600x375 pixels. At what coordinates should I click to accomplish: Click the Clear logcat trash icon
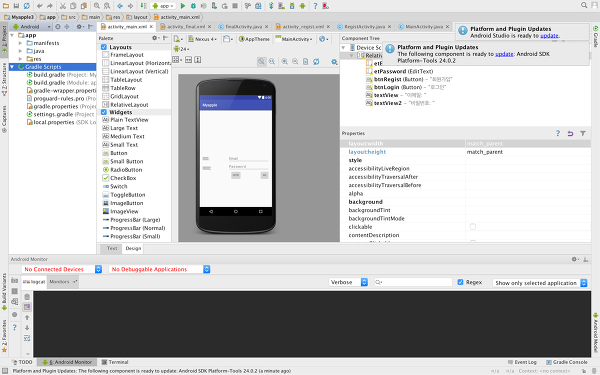click(27, 297)
